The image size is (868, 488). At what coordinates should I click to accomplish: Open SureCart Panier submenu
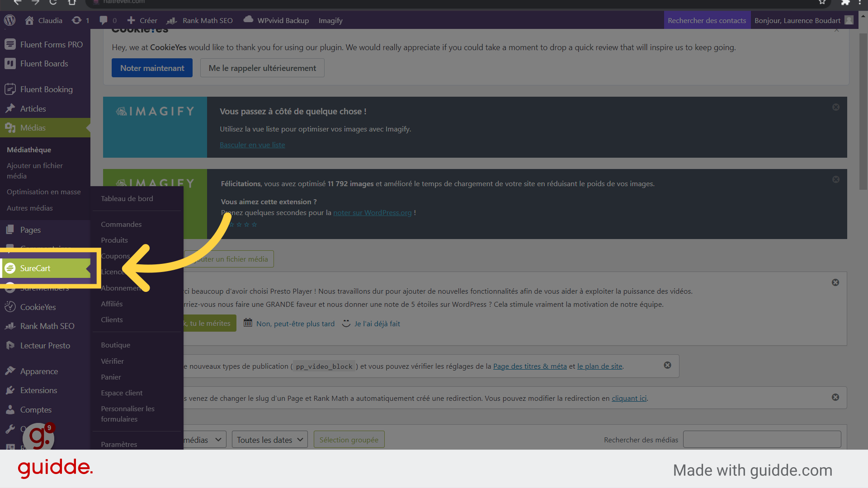point(111,377)
